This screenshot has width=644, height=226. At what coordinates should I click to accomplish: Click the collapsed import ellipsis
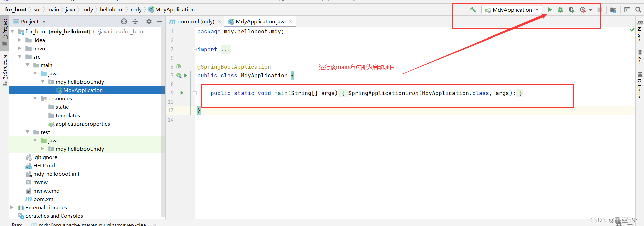click(x=226, y=49)
